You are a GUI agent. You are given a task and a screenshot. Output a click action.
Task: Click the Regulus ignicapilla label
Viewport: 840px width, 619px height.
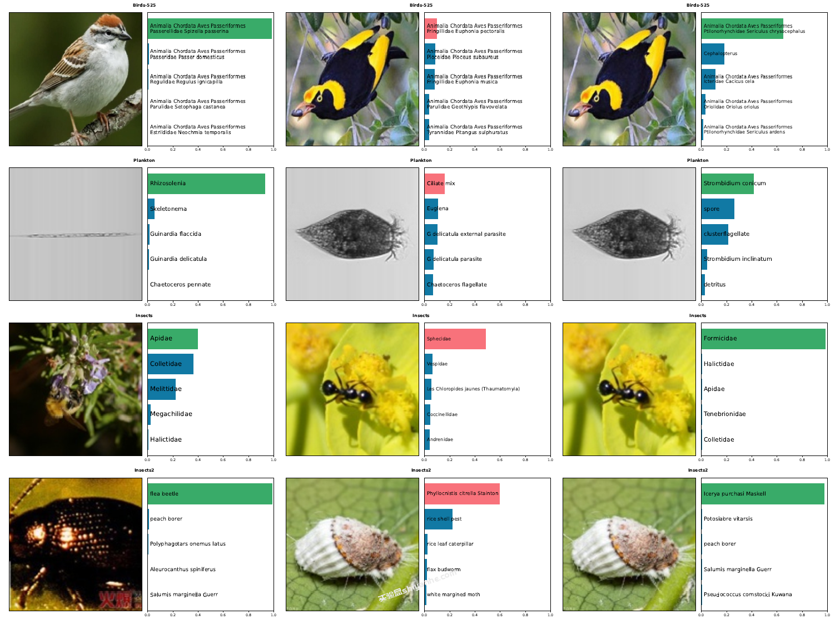[197, 79]
